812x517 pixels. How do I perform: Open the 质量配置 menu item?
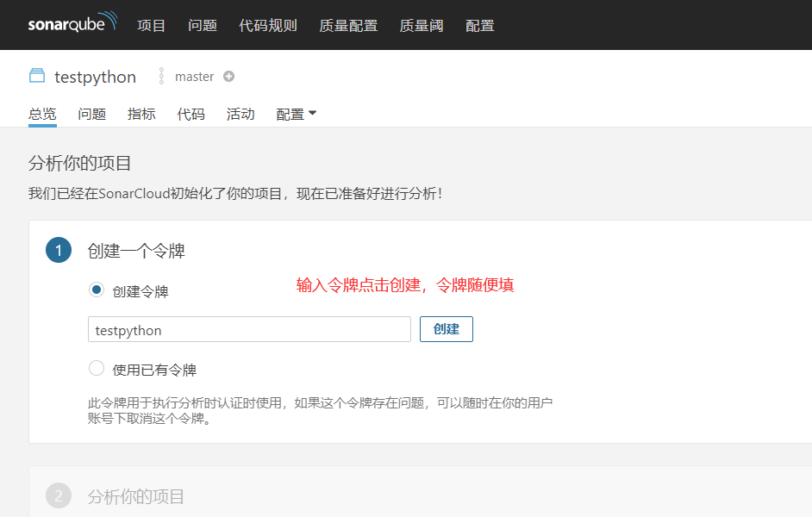click(347, 25)
